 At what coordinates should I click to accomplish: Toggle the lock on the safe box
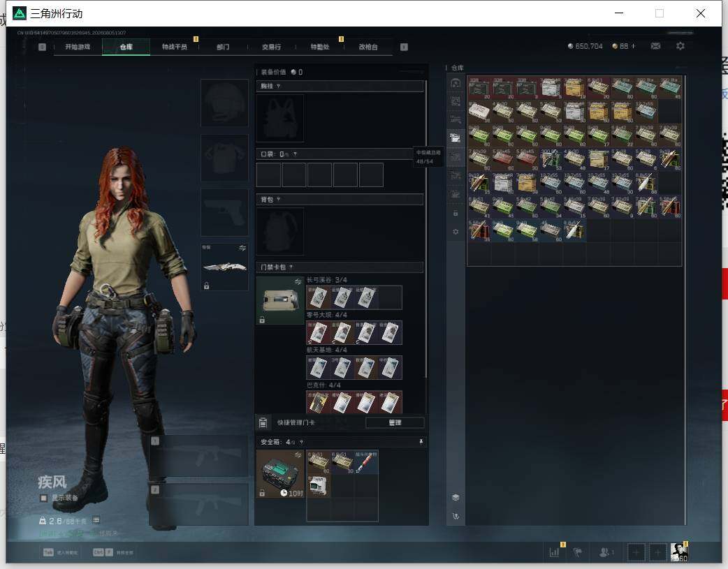(x=262, y=493)
